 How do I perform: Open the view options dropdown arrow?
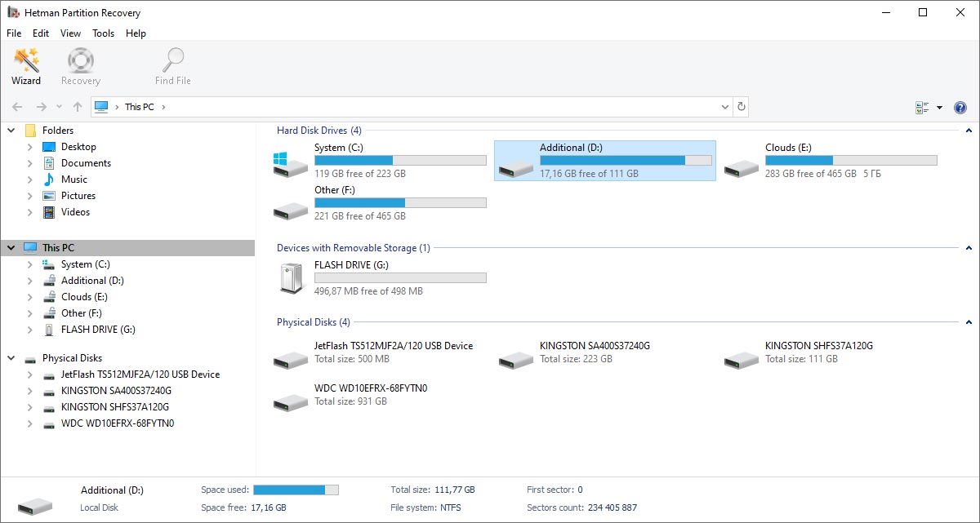[939, 108]
